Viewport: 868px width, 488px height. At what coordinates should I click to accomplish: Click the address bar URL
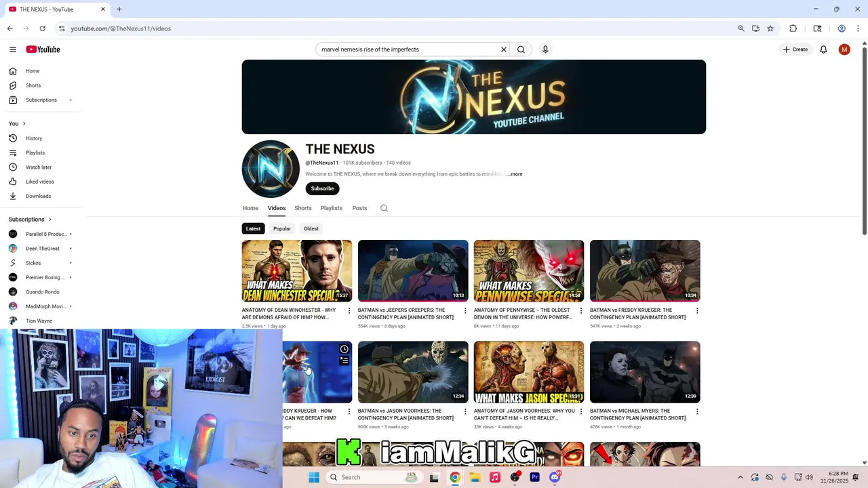121,28
